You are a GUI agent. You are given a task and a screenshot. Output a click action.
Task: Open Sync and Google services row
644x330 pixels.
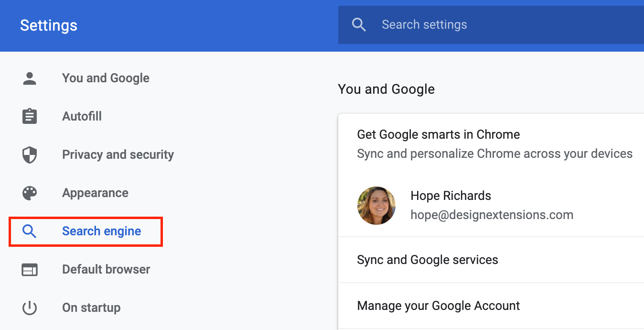click(x=491, y=260)
